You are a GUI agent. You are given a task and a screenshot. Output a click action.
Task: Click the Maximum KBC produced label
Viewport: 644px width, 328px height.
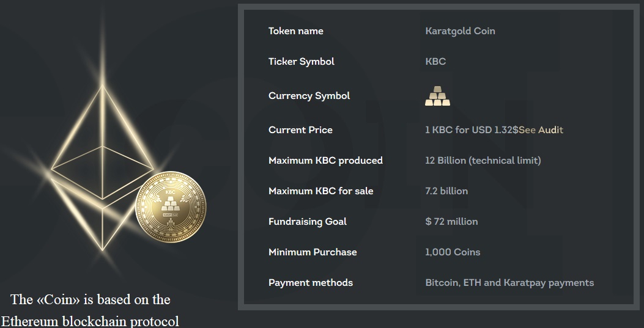point(325,161)
